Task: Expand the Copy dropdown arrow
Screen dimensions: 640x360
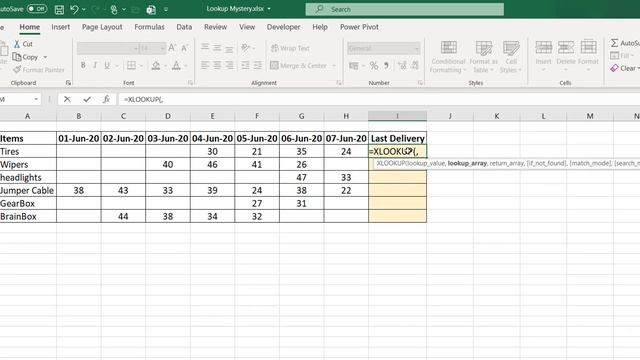Action: pos(45,57)
